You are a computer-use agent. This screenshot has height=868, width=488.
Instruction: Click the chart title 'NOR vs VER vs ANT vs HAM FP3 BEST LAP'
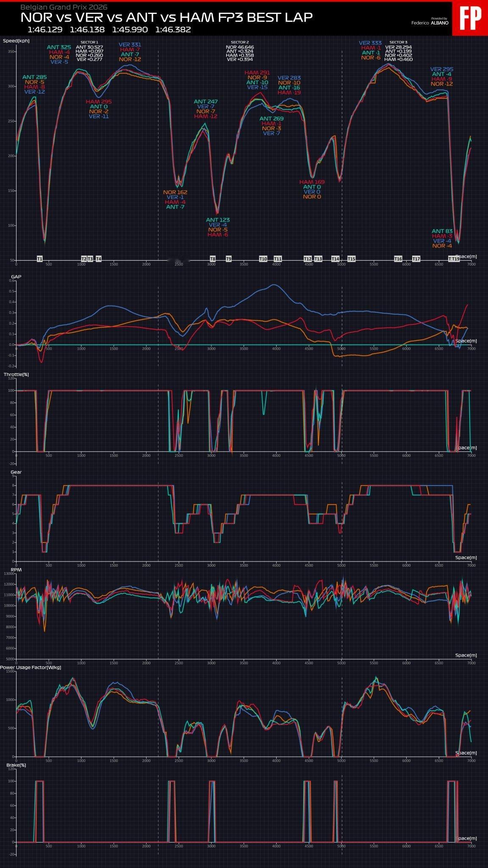click(x=166, y=17)
